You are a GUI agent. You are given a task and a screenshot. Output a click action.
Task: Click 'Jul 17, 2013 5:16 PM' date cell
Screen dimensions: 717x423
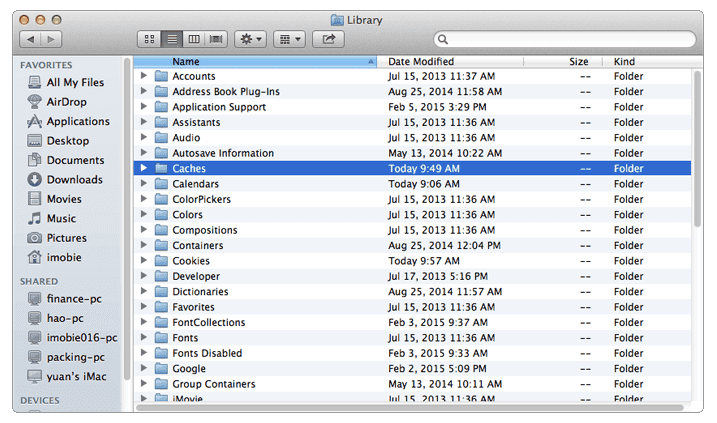tap(438, 276)
